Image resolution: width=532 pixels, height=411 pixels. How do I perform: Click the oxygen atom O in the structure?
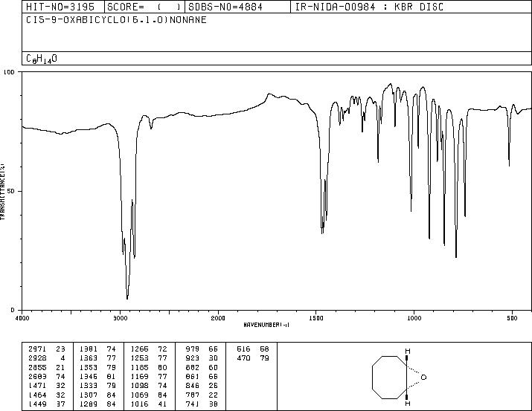423,377
